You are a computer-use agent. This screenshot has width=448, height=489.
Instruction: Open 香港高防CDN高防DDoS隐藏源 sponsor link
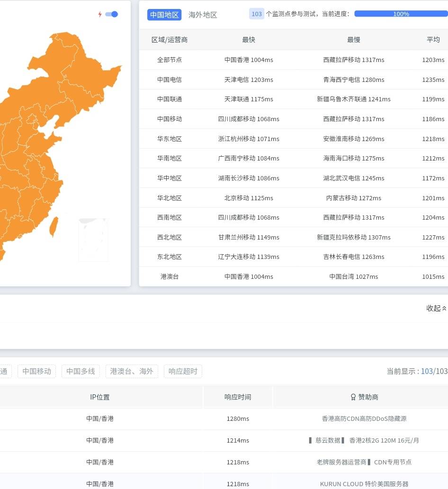[x=364, y=418]
